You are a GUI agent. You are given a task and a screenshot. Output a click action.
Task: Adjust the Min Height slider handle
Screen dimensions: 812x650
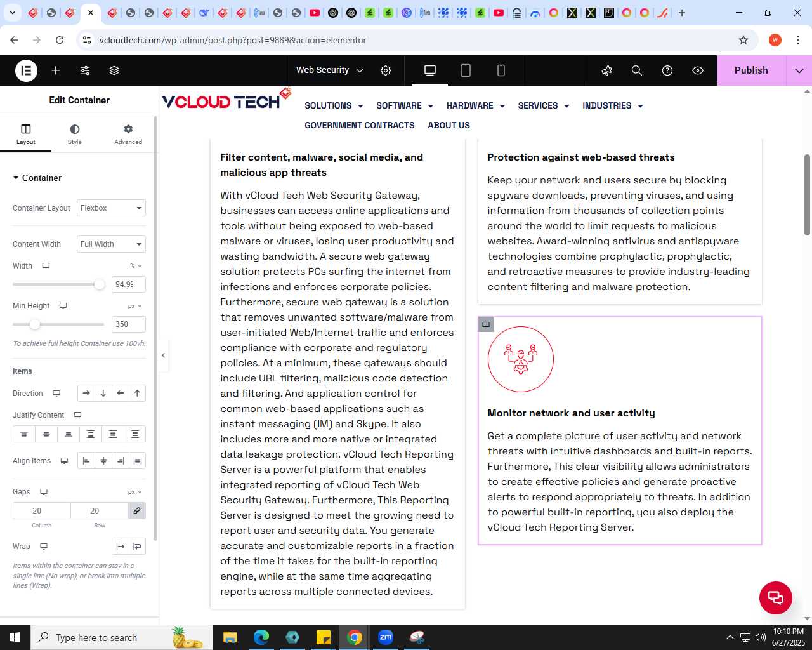coord(35,324)
